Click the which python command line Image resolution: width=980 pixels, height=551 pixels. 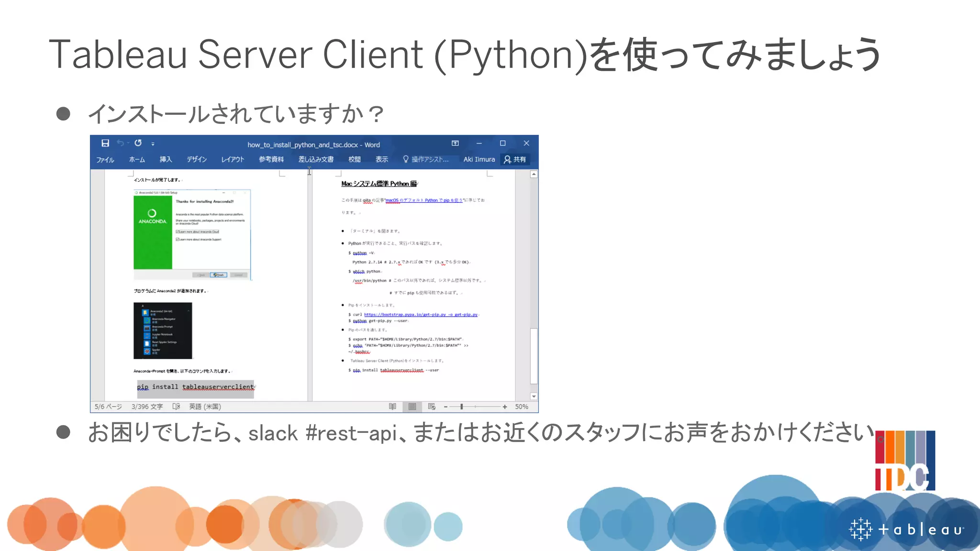tap(365, 272)
